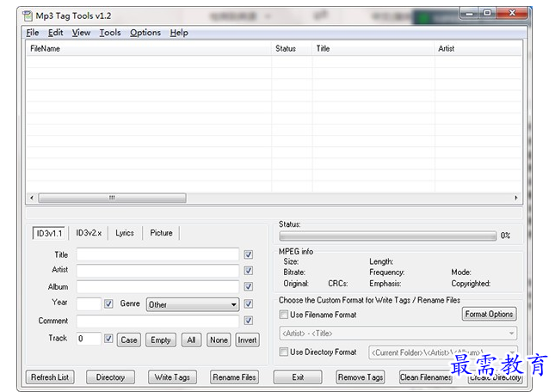The width and height of the screenshot is (555, 392).
Task: Click the Title input field
Action: pos(157,254)
